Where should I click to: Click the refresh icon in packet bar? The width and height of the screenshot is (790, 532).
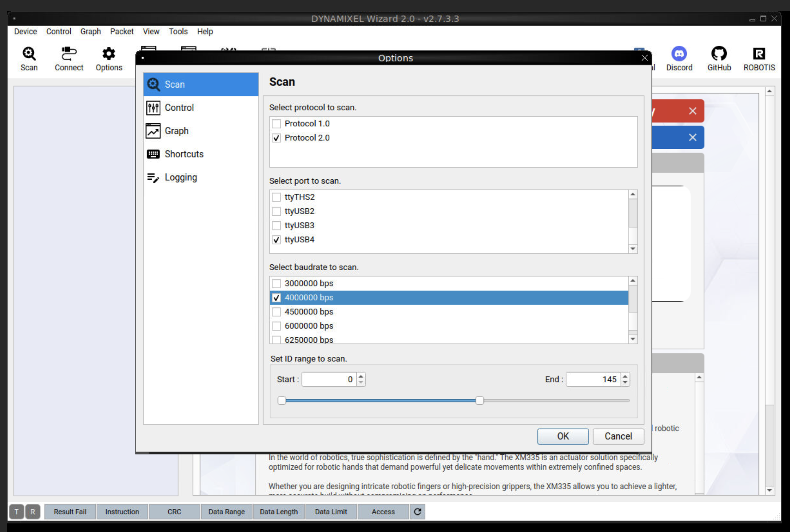click(417, 511)
